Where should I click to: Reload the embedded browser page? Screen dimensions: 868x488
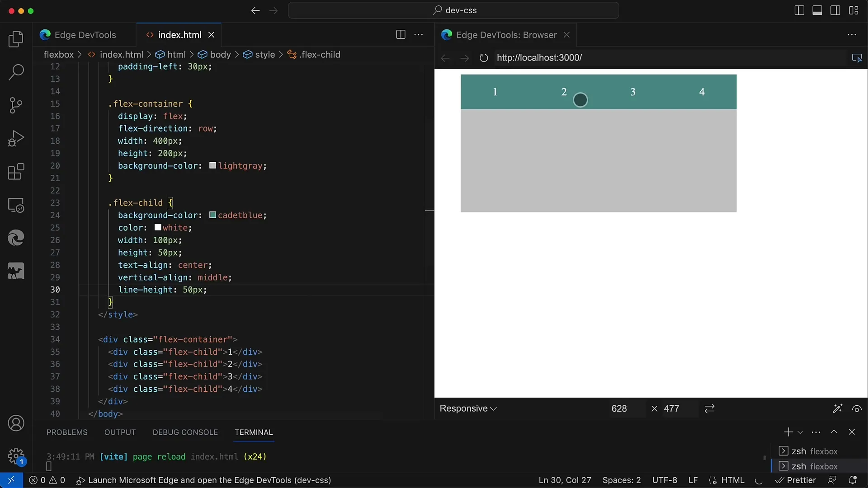pos(484,58)
